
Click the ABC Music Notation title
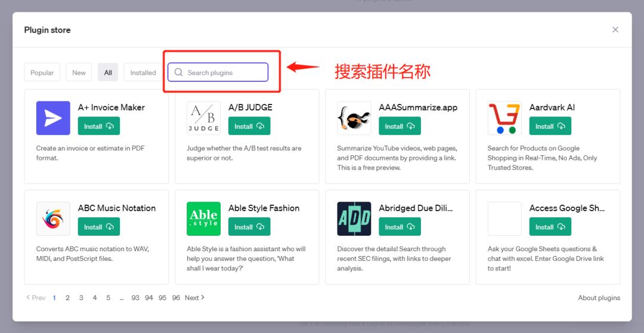117,208
